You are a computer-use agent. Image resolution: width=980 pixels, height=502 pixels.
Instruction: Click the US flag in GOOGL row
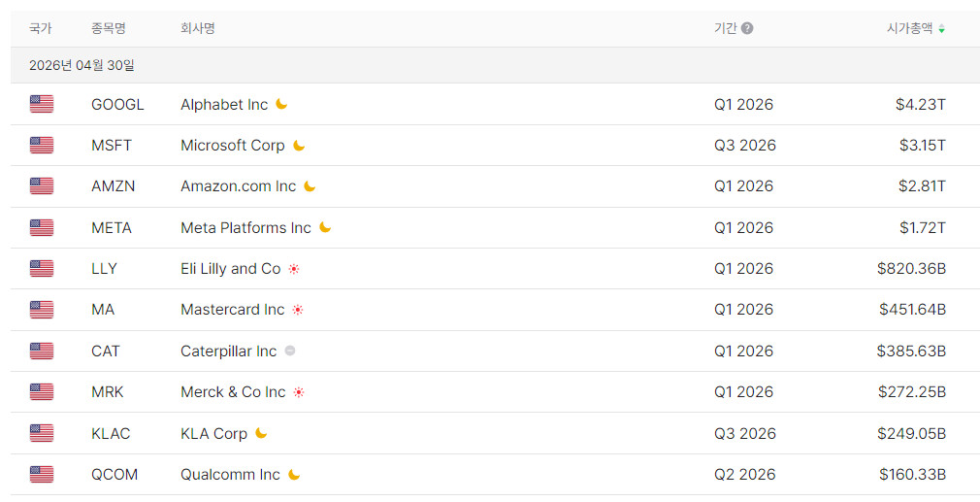coord(42,104)
